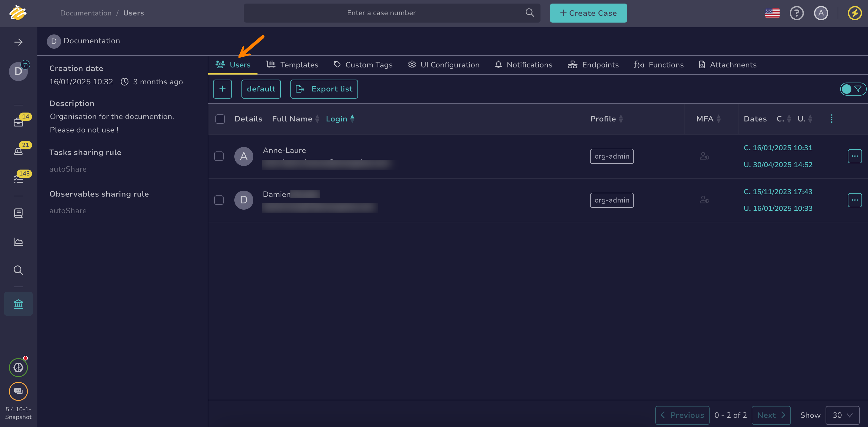Check the Anne-Laure row checkbox

[219, 156]
